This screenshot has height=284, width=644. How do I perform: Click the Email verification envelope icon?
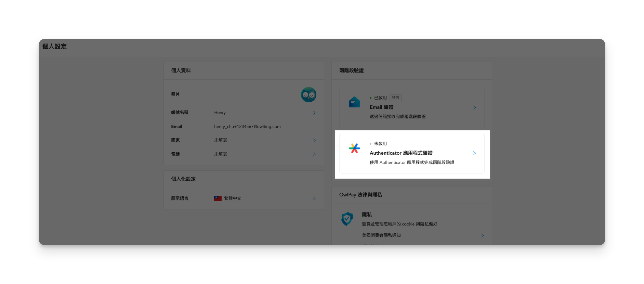[354, 102]
